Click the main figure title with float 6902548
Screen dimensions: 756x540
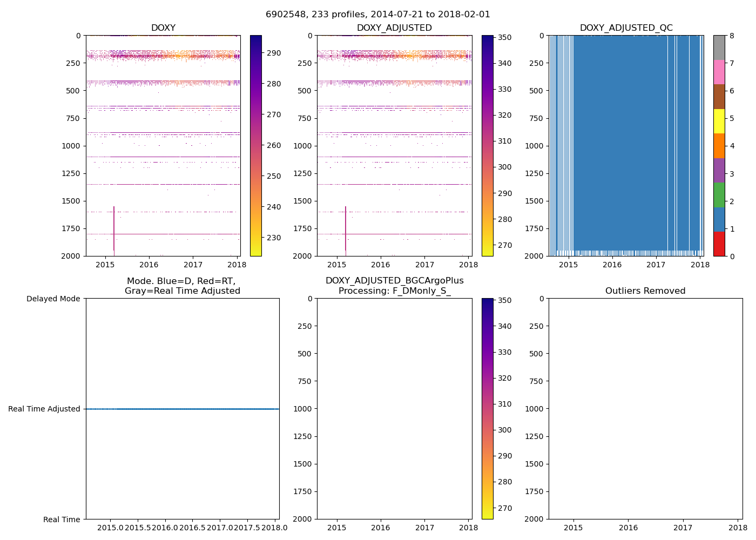click(x=377, y=15)
